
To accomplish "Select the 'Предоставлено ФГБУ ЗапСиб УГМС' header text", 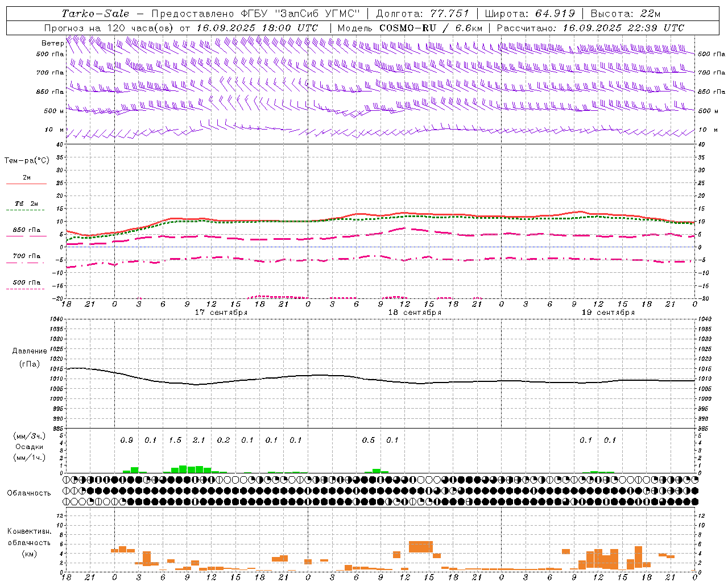I will click(x=256, y=14).
